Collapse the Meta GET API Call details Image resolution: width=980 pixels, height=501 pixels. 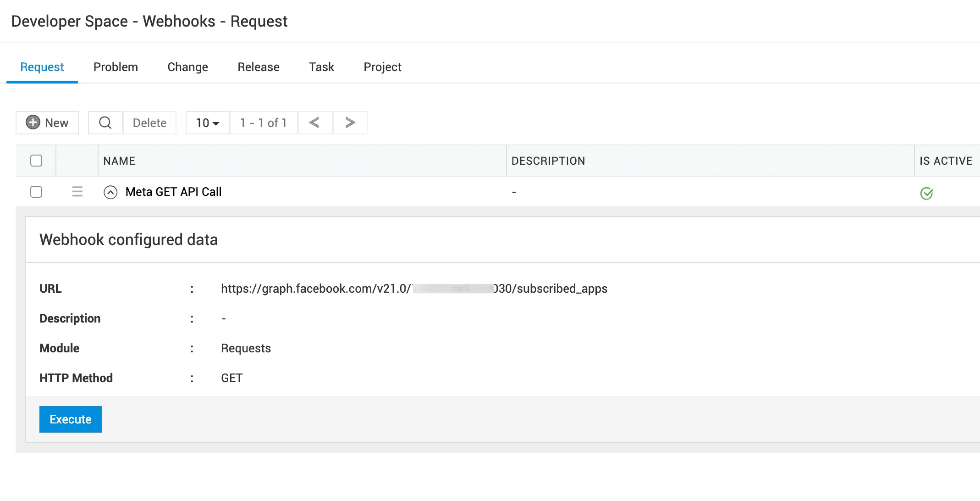click(x=110, y=192)
